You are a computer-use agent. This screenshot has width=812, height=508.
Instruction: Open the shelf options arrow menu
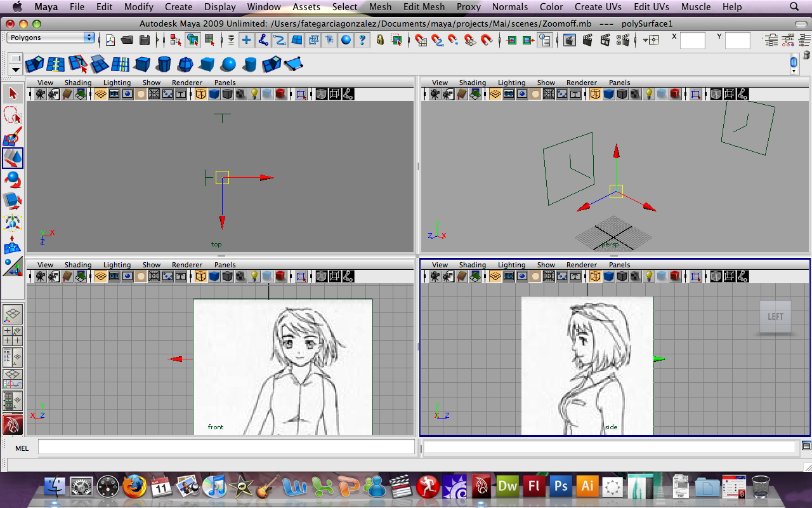(x=15, y=69)
